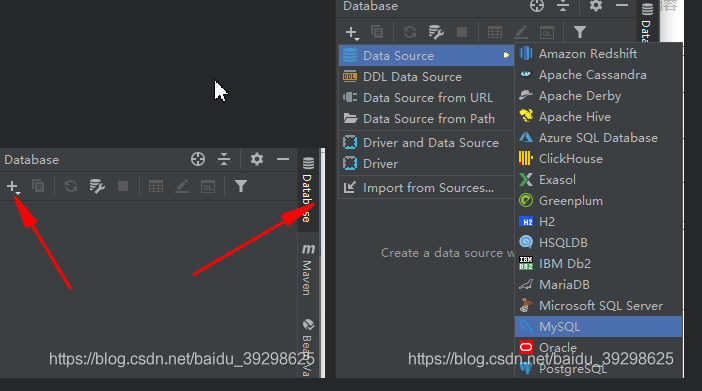The height and width of the screenshot is (391, 702).
Task: Open the Bean Validation side tab
Action: (x=308, y=348)
